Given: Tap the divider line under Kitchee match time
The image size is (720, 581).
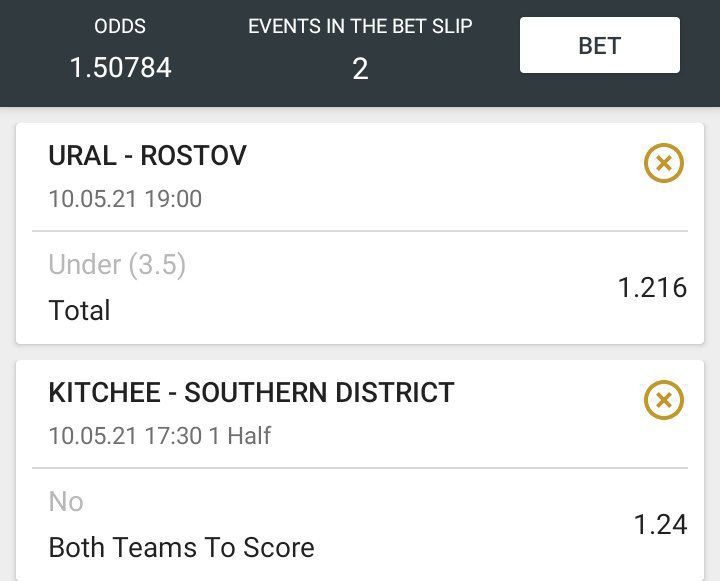Looking at the screenshot, I should [360, 468].
